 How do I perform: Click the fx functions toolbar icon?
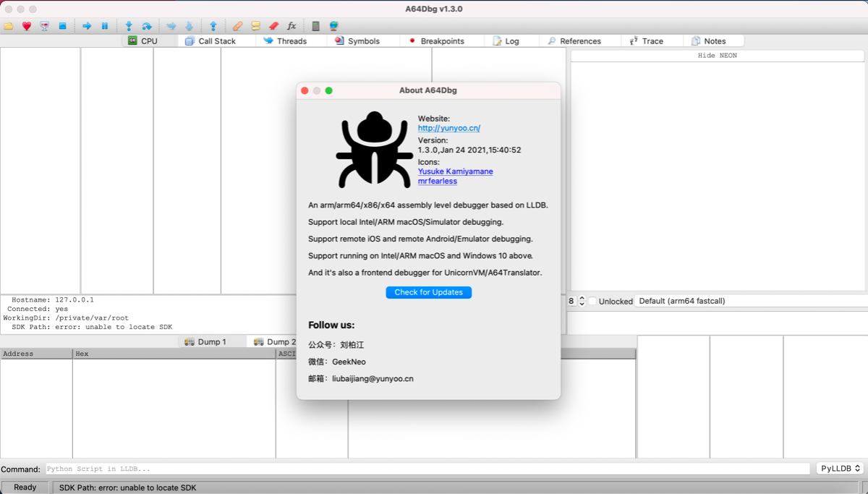coord(292,26)
